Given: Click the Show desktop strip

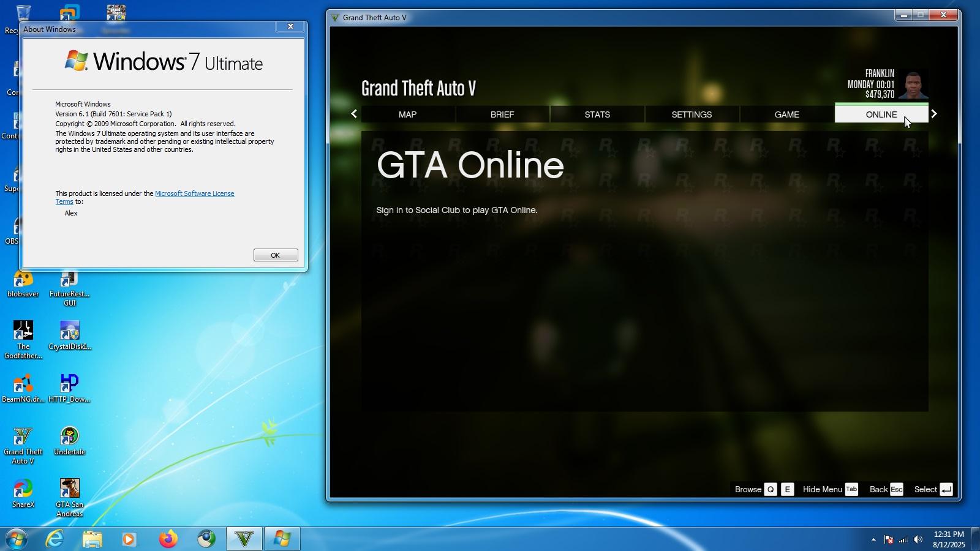Looking at the screenshot, I should (975, 539).
